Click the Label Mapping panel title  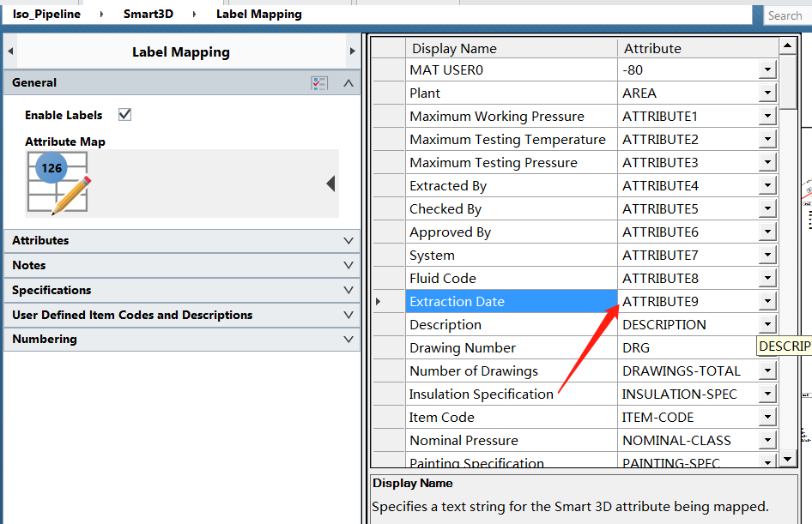[181, 51]
